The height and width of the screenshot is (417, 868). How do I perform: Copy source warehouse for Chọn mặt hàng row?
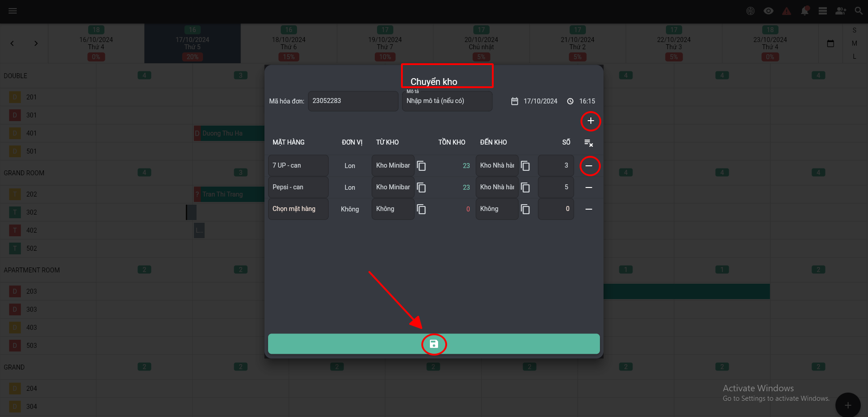point(421,209)
